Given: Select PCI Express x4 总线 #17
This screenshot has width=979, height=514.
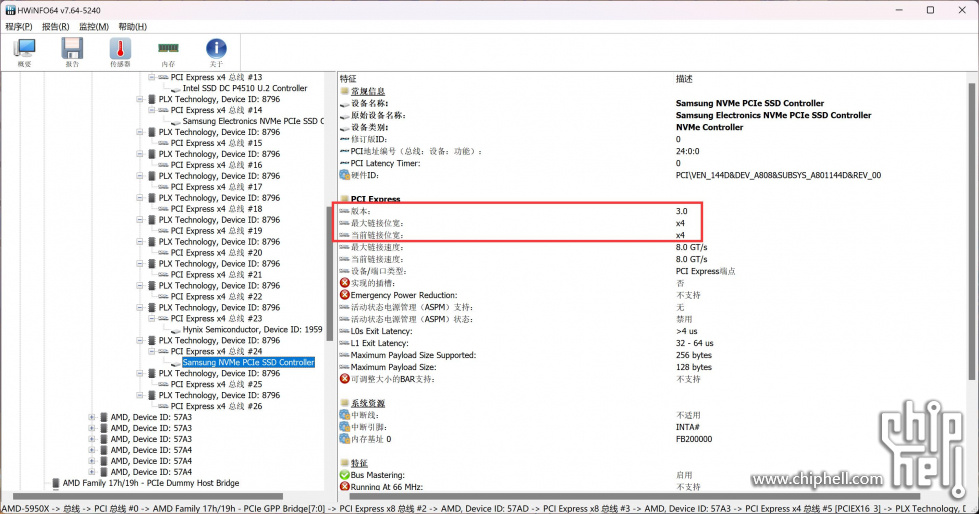Looking at the screenshot, I should (216, 187).
